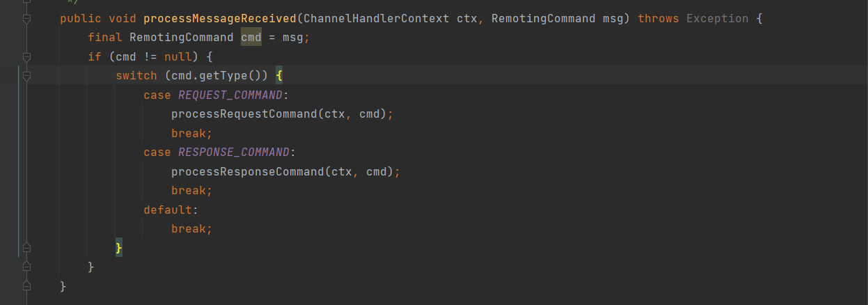Click the default keyword in switch
Image resolution: width=868 pixels, height=305 pixels.
pyautogui.click(x=168, y=209)
